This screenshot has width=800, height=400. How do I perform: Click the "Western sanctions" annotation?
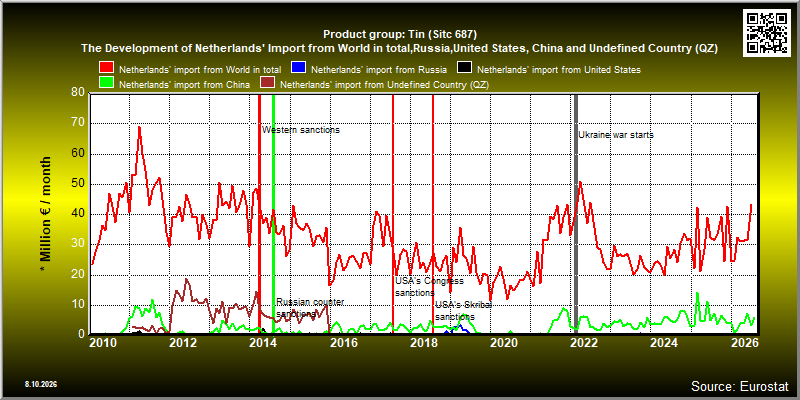[301, 130]
